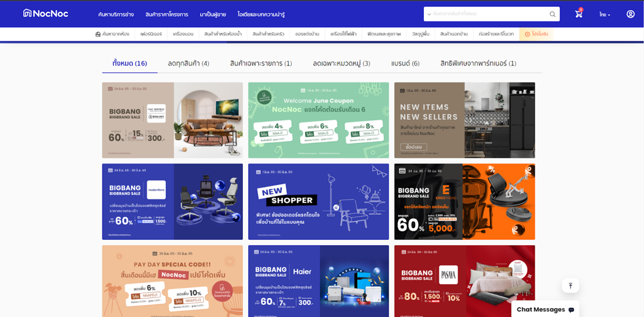Select the ก่อสร้างและรีโนเวท category
This screenshot has height=317, width=644.
point(496,34)
